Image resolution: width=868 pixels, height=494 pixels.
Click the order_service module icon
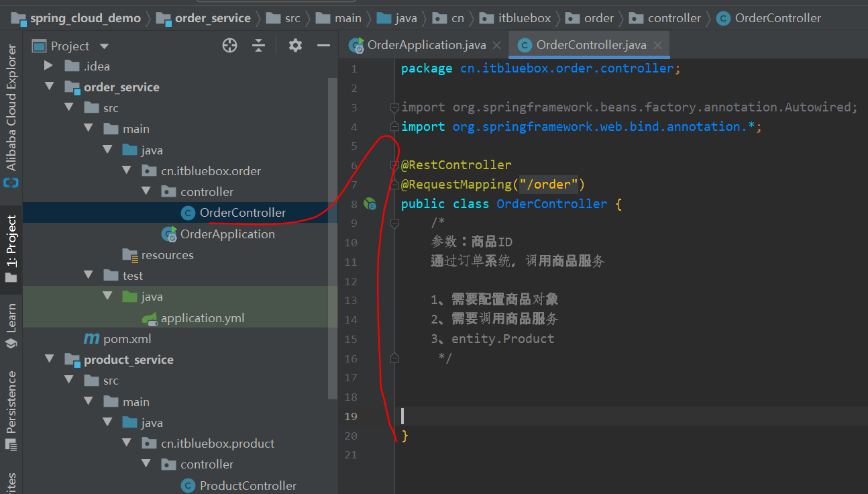click(72, 87)
